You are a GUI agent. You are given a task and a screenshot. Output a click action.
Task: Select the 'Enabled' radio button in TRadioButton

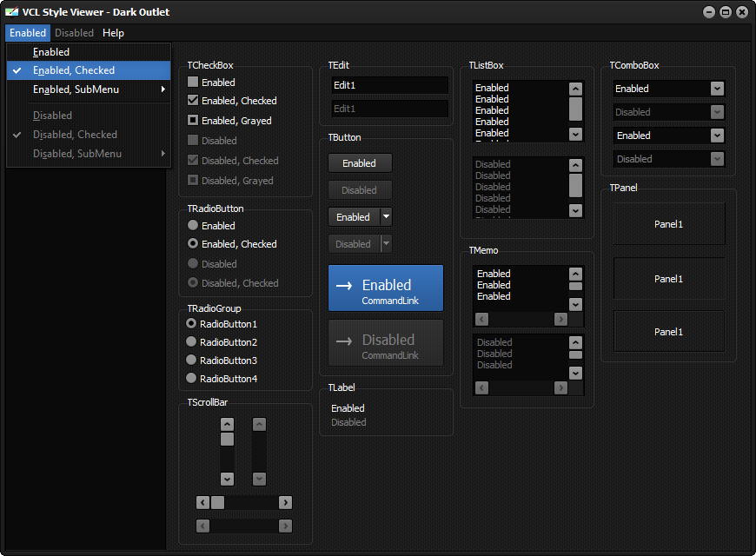pyautogui.click(x=193, y=225)
